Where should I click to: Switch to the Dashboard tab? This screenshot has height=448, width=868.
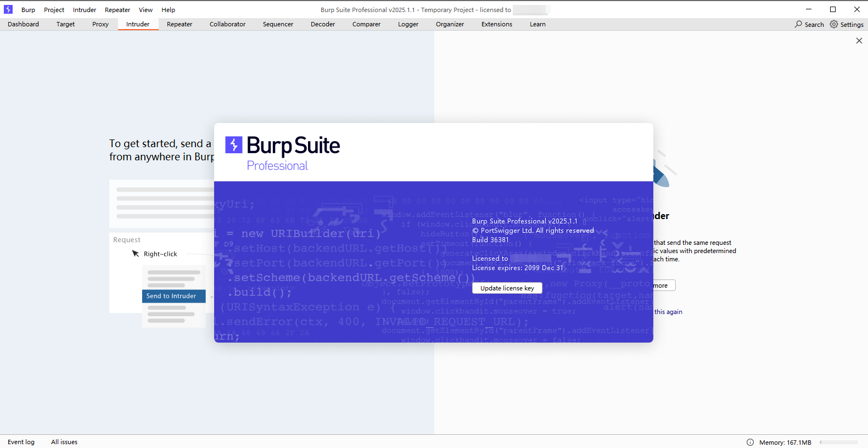pyautogui.click(x=23, y=24)
